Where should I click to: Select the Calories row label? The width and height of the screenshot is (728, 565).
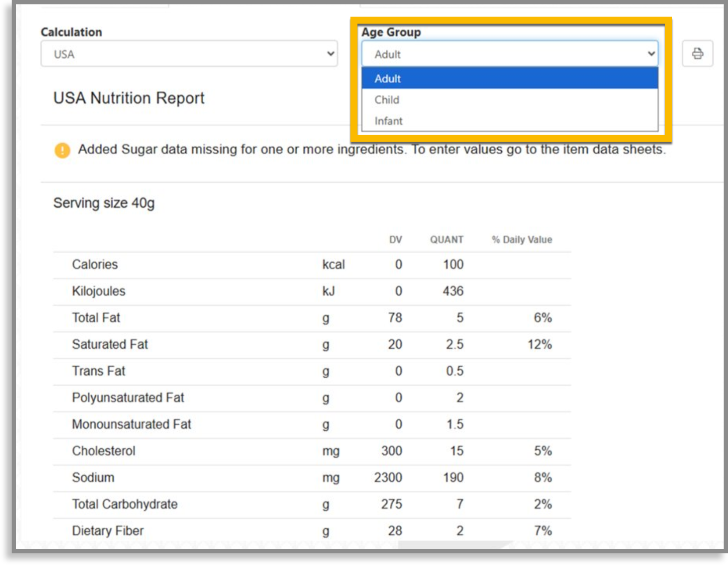coord(95,265)
